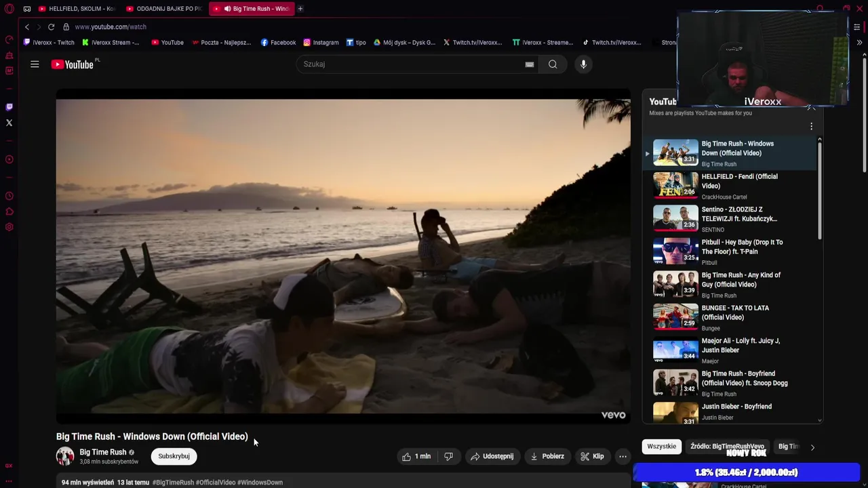The height and width of the screenshot is (488, 868).
Task: Open YouTube hamburger guide menu
Action: [35, 64]
